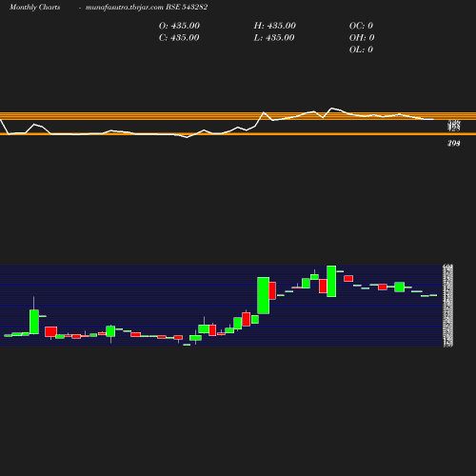
Task: Click the lowest axis label under the orange line
Action: click(454, 144)
